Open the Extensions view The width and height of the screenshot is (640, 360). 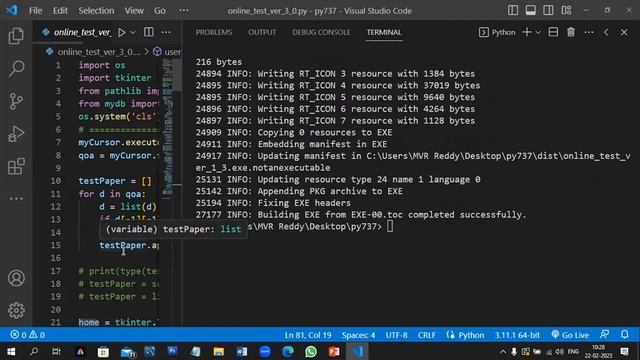(16, 166)
